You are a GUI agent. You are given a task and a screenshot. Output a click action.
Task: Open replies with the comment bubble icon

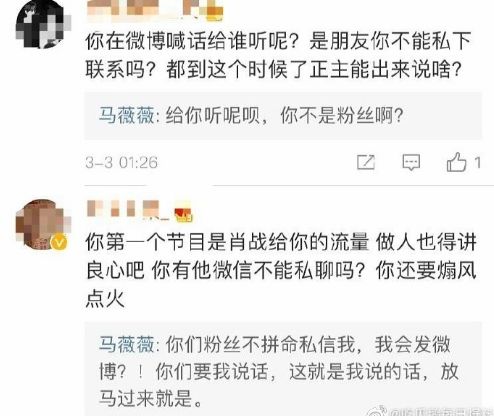[x=411, y=162]
